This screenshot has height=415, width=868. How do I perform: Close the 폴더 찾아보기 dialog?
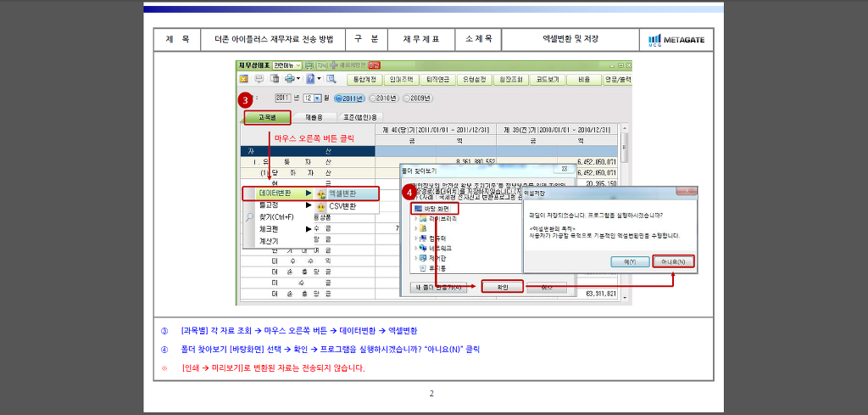564,167
